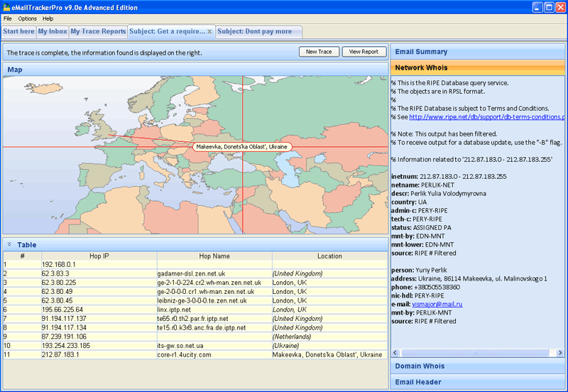Close the 'Subject: Get a require...' tab
This screenshot has width=568, height=392.
(x=209, y=32)
